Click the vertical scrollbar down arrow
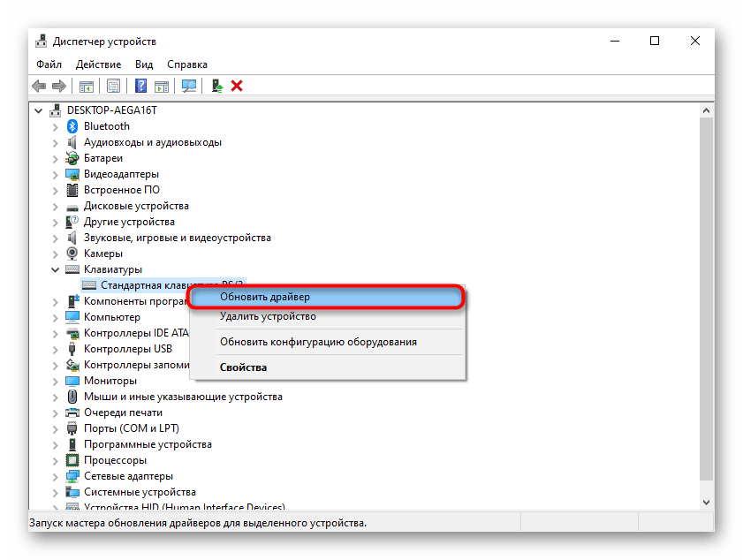Viewport: 743px width, 560px height. point(705,503)
